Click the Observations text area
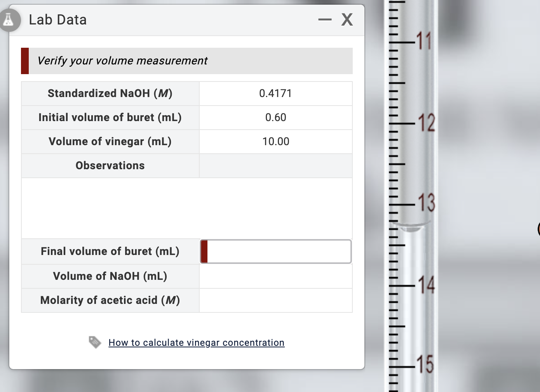This screenshot has width=540, height=392. [x=186, y=208]
